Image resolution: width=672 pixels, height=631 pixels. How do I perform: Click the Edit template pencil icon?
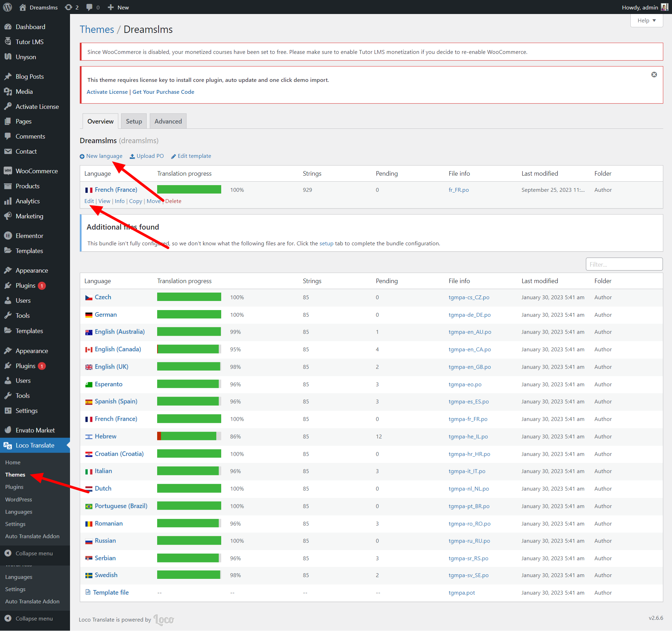pos(173,156)
